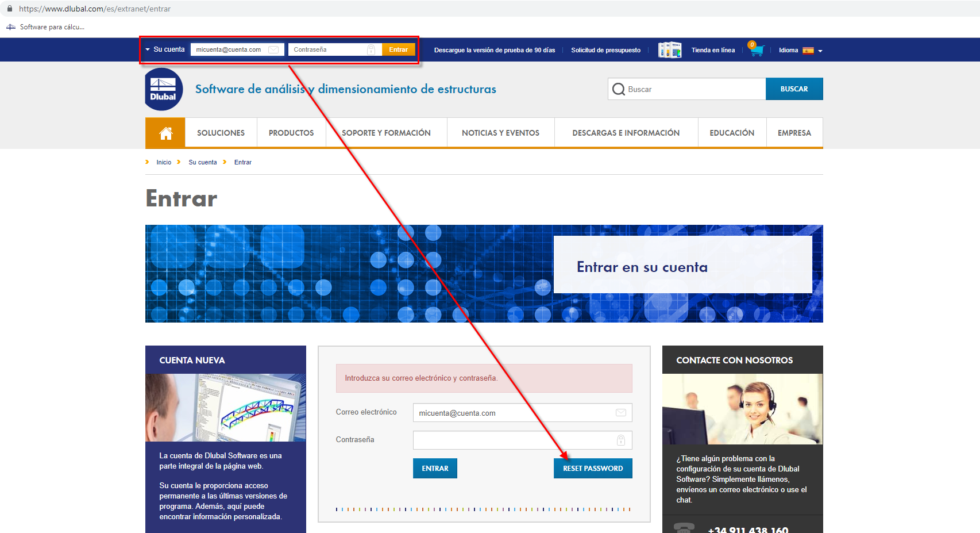Open NOTICIAS Y EVENTOS menu
The width and height of the screenshot is (980, 533).
pyautogui.click(x=501, y=133)
